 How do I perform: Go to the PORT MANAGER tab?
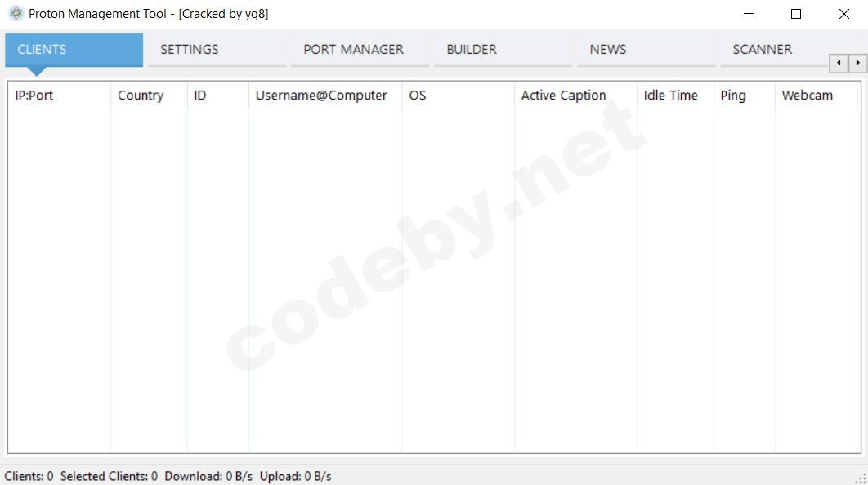coord(354,49)
